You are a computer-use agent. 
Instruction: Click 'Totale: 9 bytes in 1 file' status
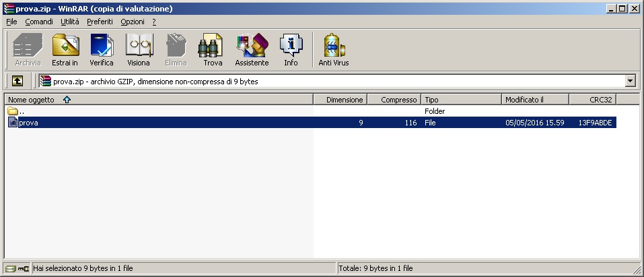pyautogui.click(x=375, y=268)
